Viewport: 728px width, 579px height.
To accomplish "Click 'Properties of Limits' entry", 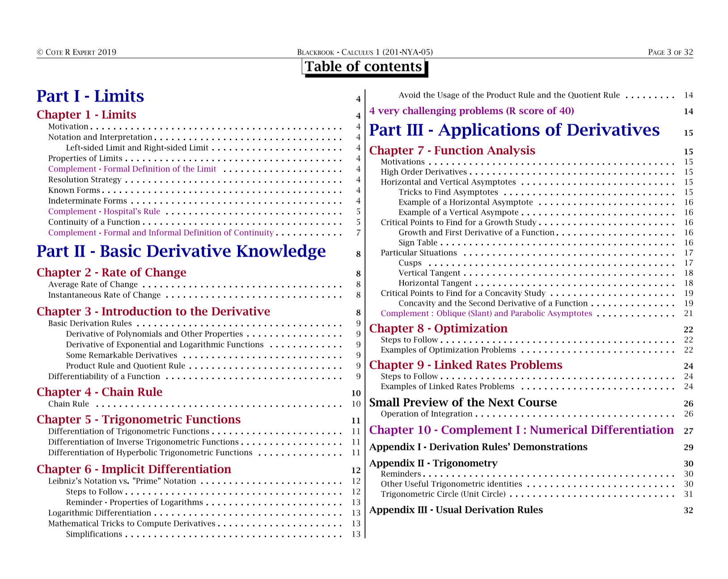I will 85,158.
